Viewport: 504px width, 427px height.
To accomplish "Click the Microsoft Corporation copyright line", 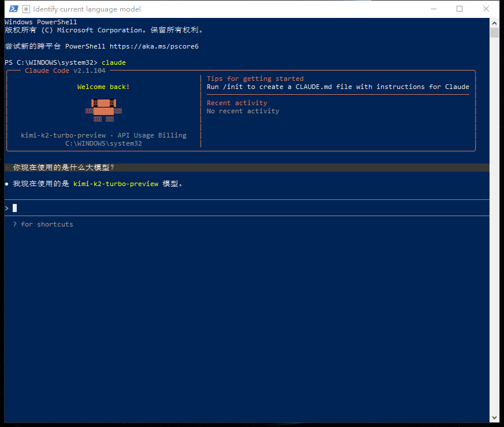I will tap(103, 30).
